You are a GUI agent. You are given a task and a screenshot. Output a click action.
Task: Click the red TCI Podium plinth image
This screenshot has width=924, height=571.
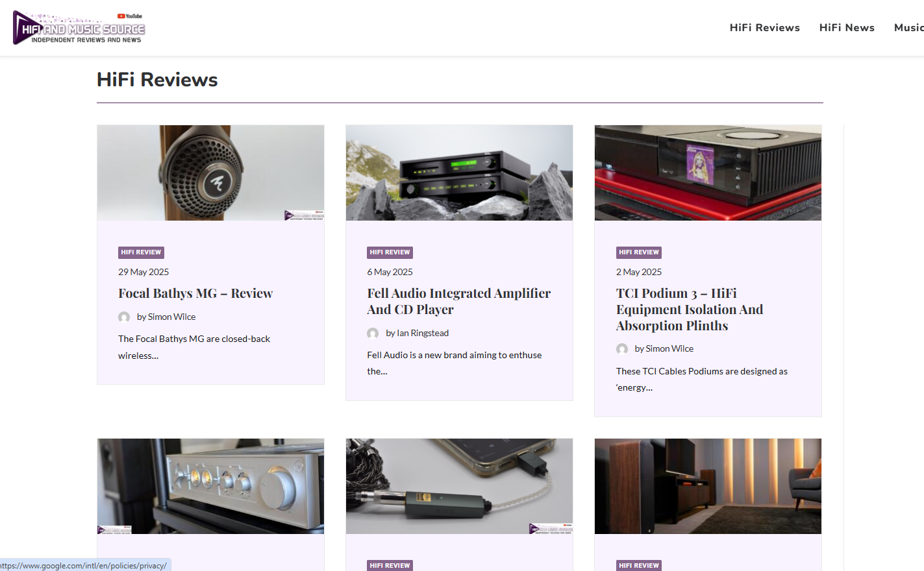(x=708, y=173)
